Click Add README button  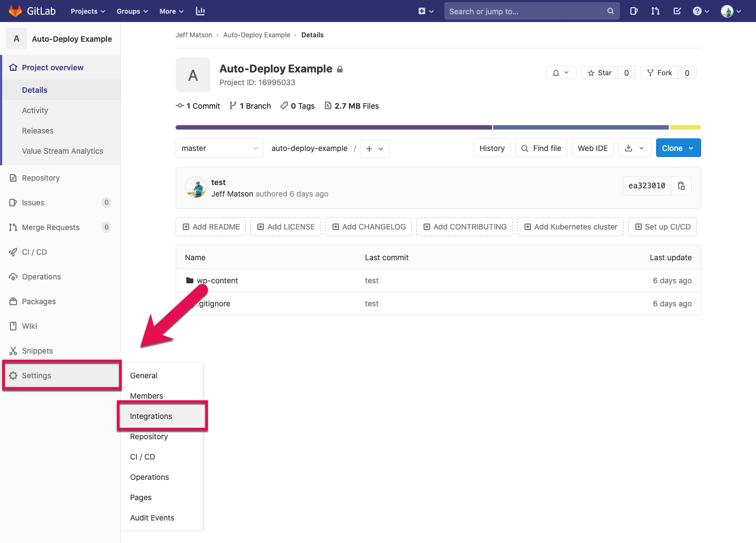[x=211, y=227]
